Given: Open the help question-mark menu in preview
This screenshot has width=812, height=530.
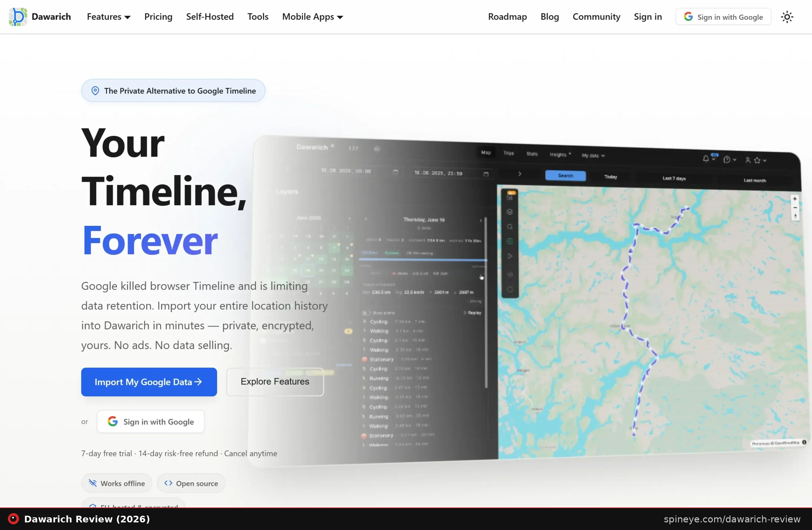Looking at the screenshot, I should (730, 160).
